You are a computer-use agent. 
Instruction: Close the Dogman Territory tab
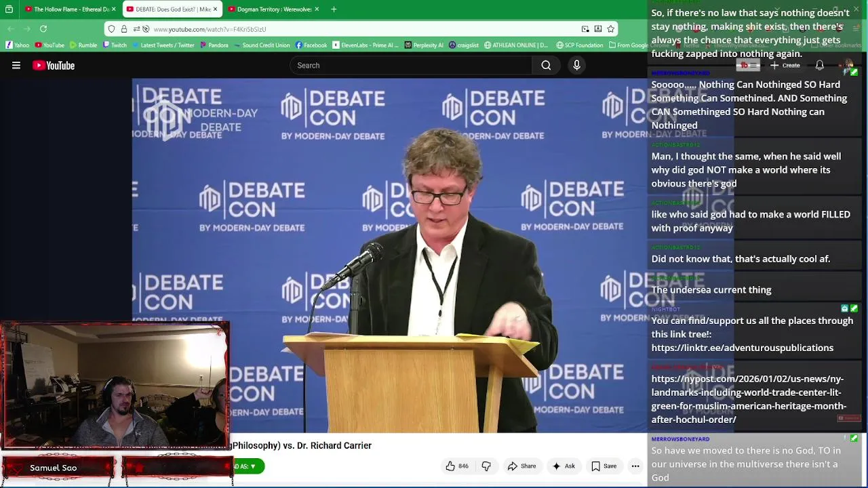(x=317, y=9)
